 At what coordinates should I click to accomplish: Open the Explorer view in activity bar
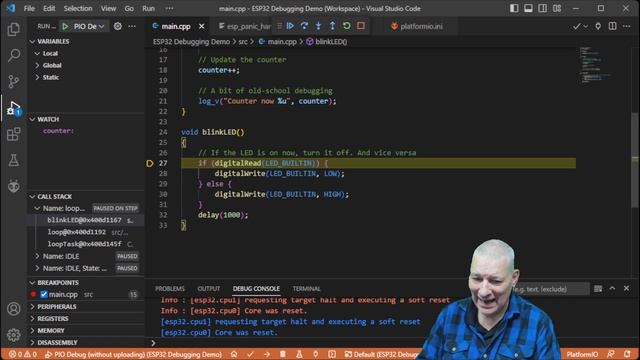[13, 29]
